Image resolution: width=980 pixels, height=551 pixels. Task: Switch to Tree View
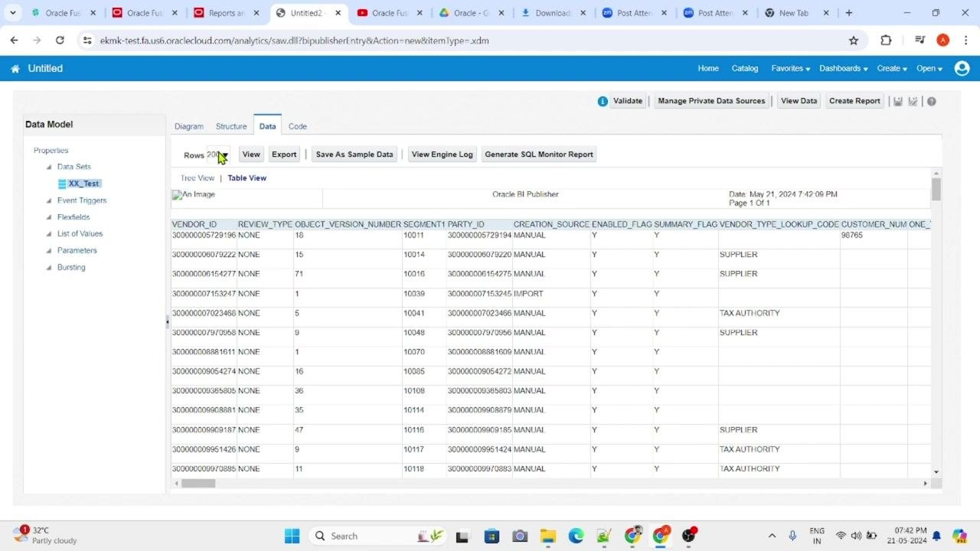[198, 178]
